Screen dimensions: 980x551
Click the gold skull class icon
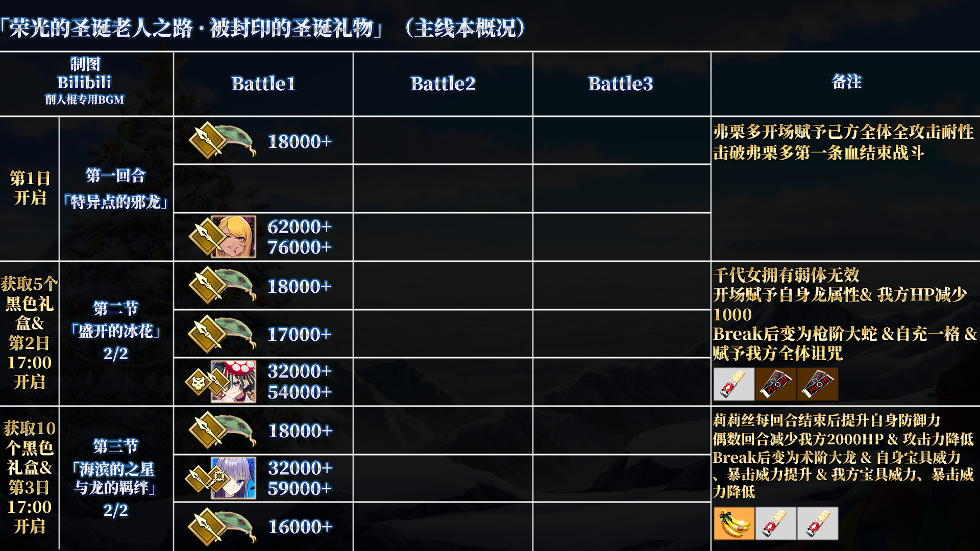[x=198, y=382]
